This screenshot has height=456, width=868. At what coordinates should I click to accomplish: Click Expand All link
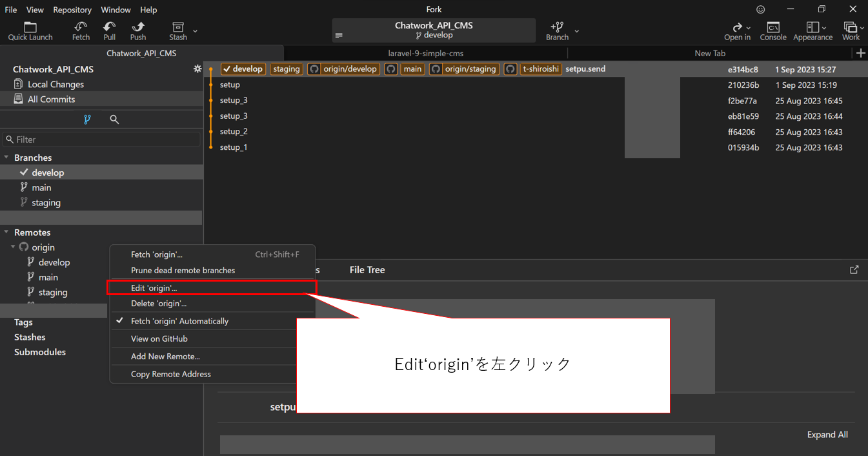[x=827, y=435]
